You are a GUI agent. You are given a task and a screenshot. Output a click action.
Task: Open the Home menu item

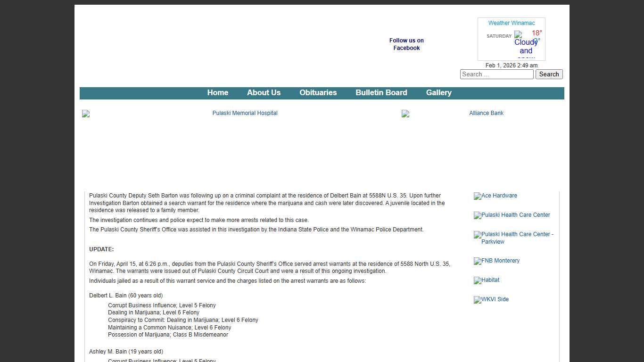pos(217,93)
